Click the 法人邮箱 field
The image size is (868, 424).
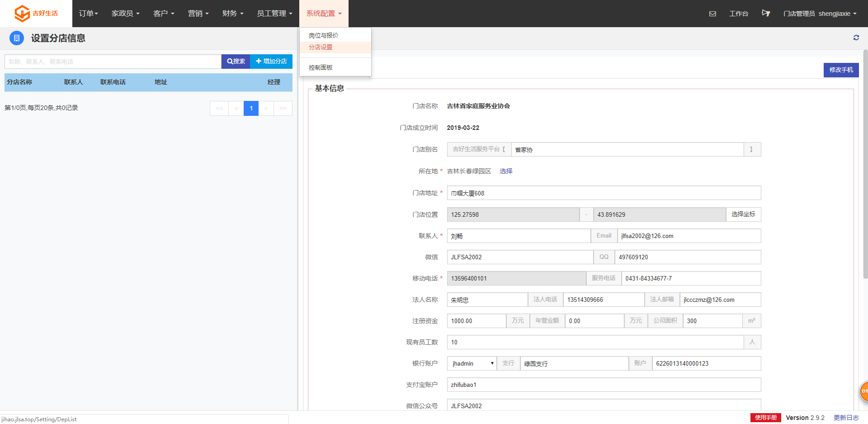coord(721,300)
